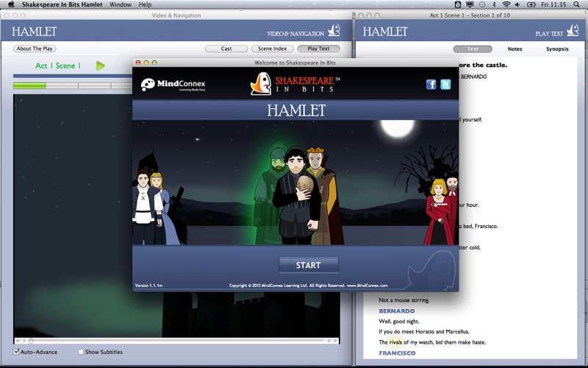Click the Shakespeare In Bits logo

pos(294,84)
